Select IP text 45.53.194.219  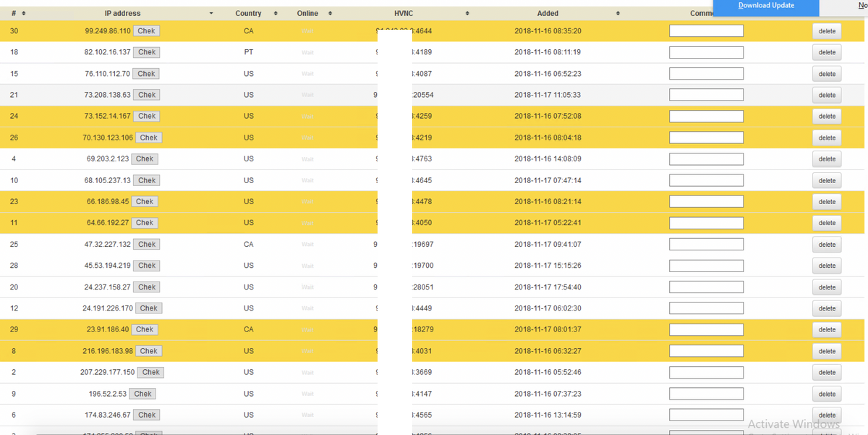coord(107,266)
